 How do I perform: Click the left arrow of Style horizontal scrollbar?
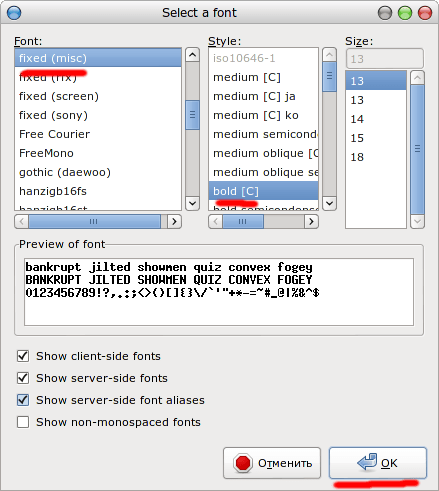216,222
